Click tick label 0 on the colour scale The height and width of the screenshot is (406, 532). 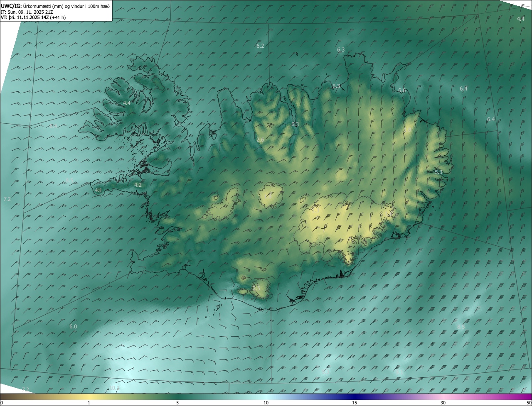click(x=2, y=403)
